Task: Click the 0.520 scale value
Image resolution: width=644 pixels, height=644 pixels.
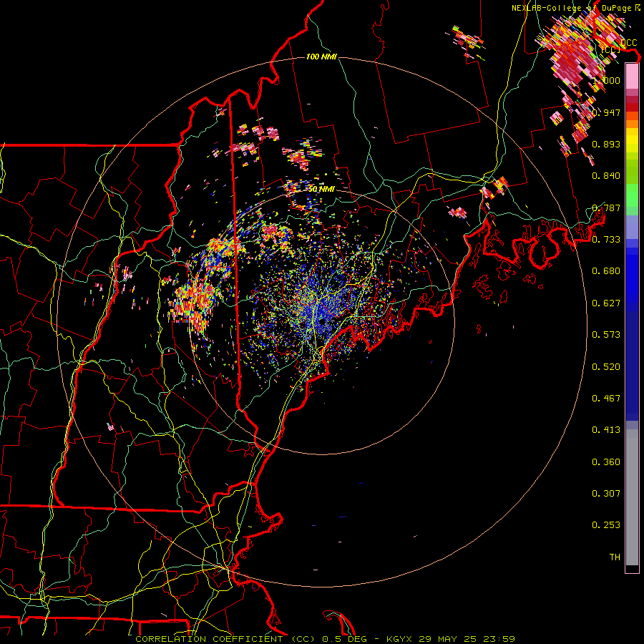Action: (606, 367)
